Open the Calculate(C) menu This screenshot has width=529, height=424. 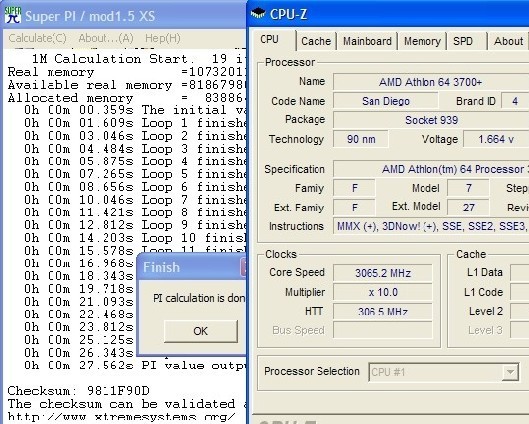(x=37, y=38)
